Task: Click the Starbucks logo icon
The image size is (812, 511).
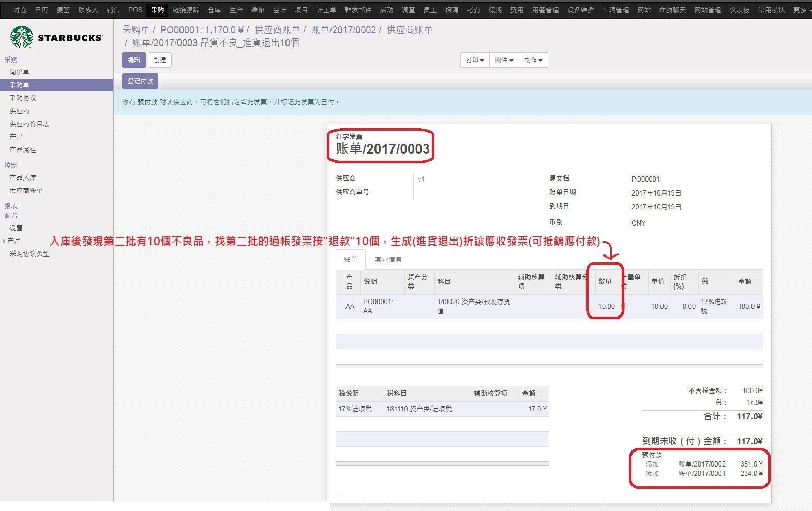Action: [22, 37]
